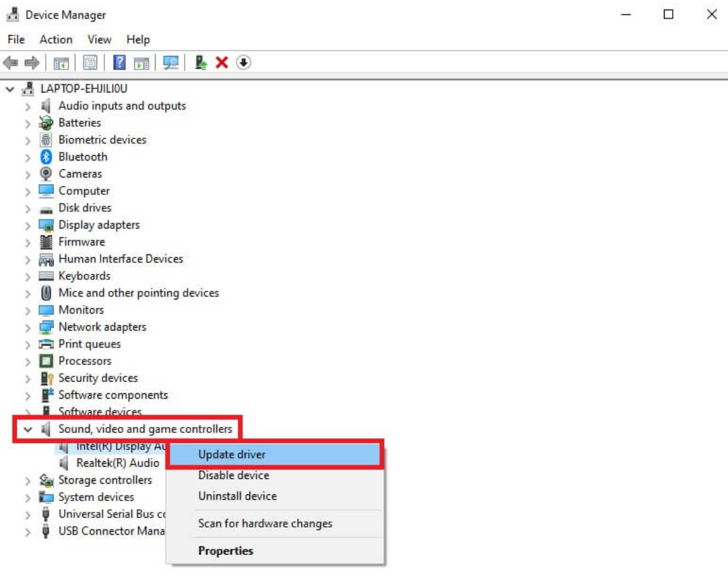Select the Keyboards category
The width and height of the screenshot is (728, 576).
pos(84,276)
